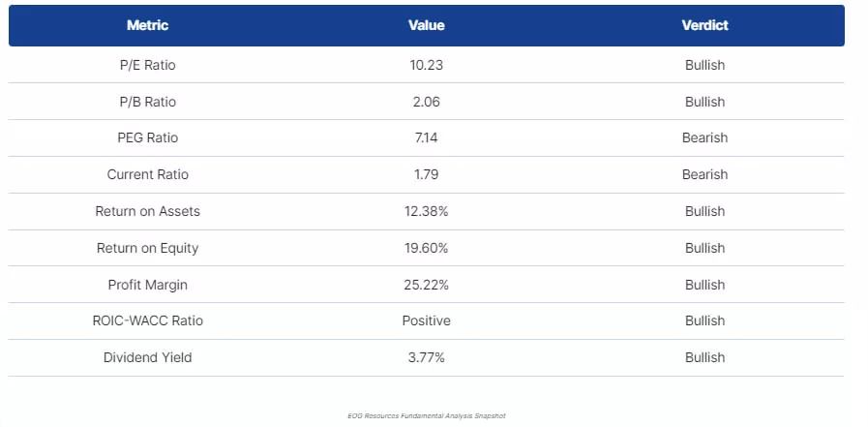Click the 19.60% Return on Equity value
This screenshot has height=427, width=868.
426,248
